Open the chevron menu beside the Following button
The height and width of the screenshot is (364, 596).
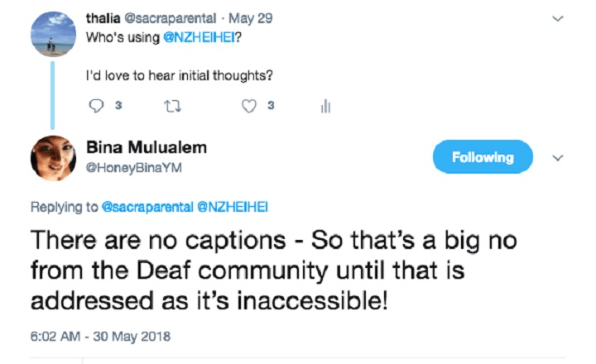point(558,157)
